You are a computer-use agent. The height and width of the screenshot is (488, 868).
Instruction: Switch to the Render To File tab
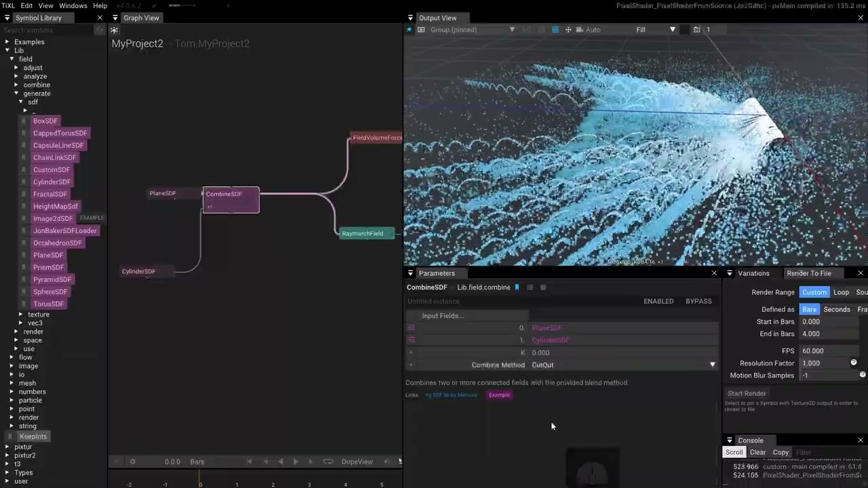pos(808,273)
